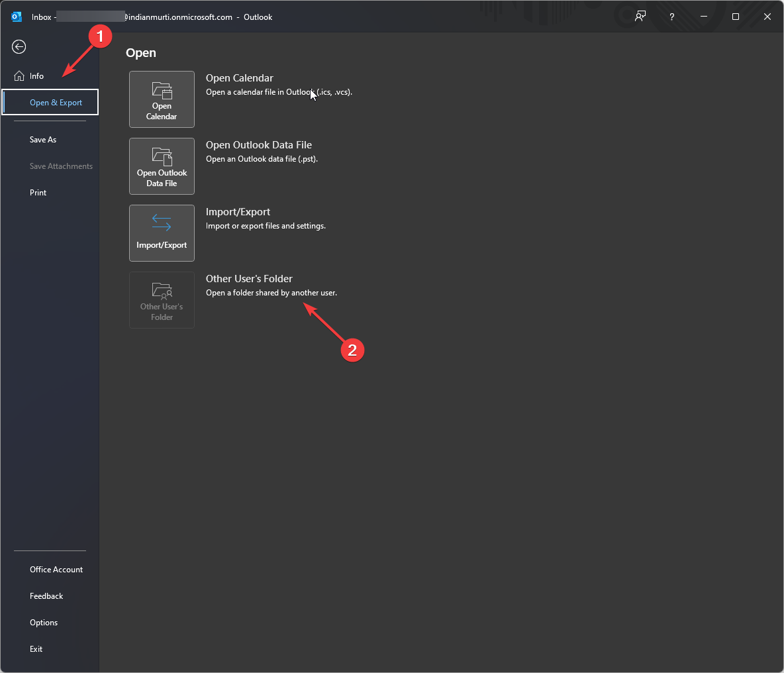Click the 'Open Calendar' heading text
This screenshot has width=784, height=673.
click(240, 78)
